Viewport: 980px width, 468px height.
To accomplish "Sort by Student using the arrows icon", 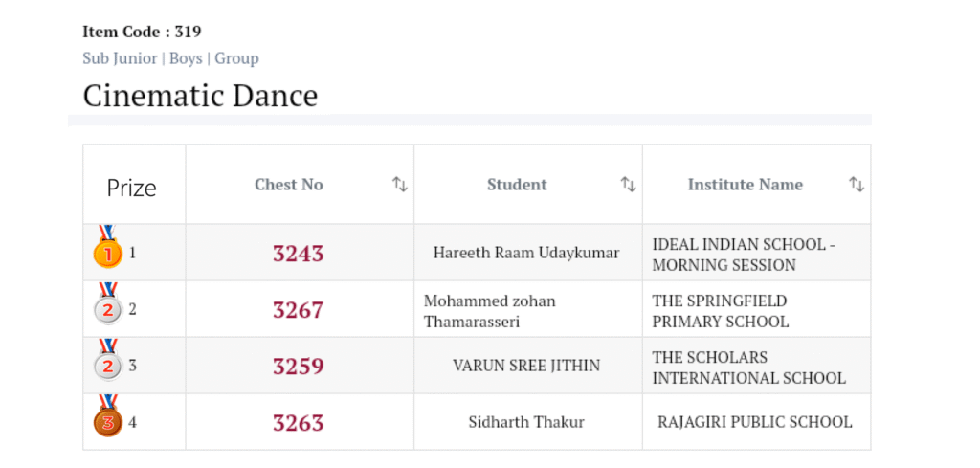I will (628, 184).
